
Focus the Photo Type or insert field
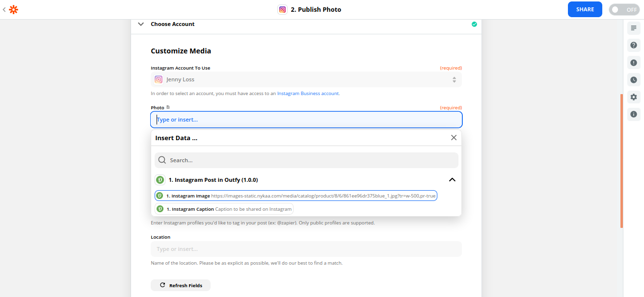pyautogui.click(x=306, y=120)
